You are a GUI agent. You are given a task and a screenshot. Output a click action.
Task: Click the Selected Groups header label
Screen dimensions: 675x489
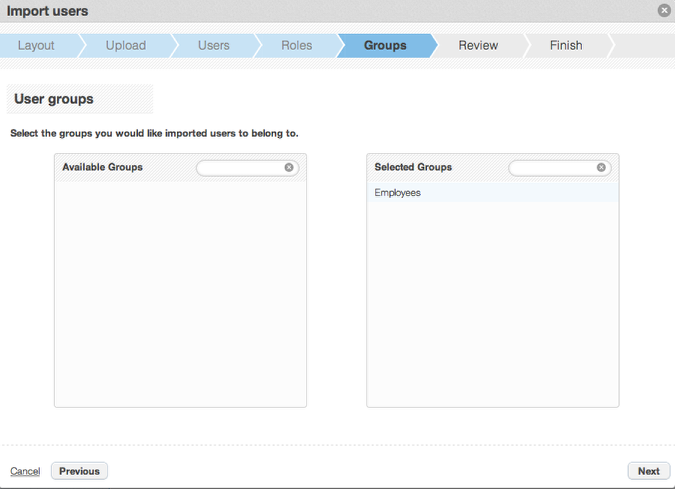click(413, 167)
